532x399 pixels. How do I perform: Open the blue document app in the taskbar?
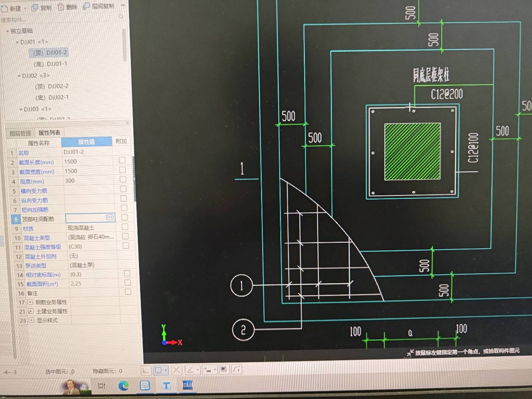(145, 386)
